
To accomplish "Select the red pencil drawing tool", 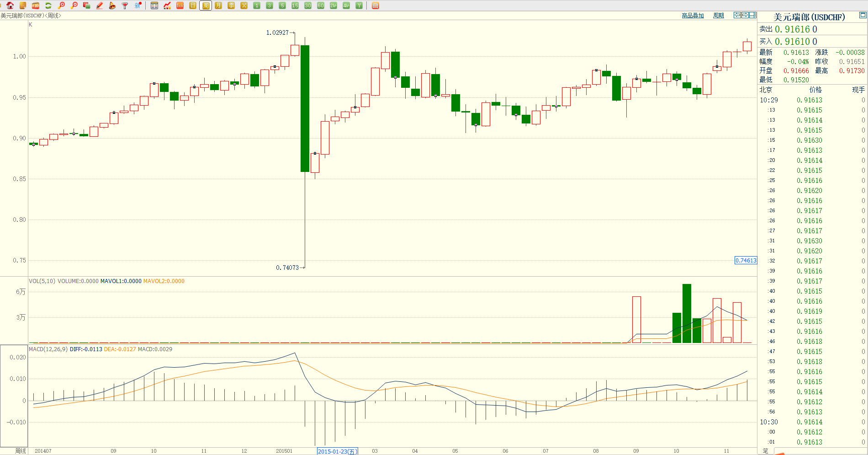I will (100, 5).
